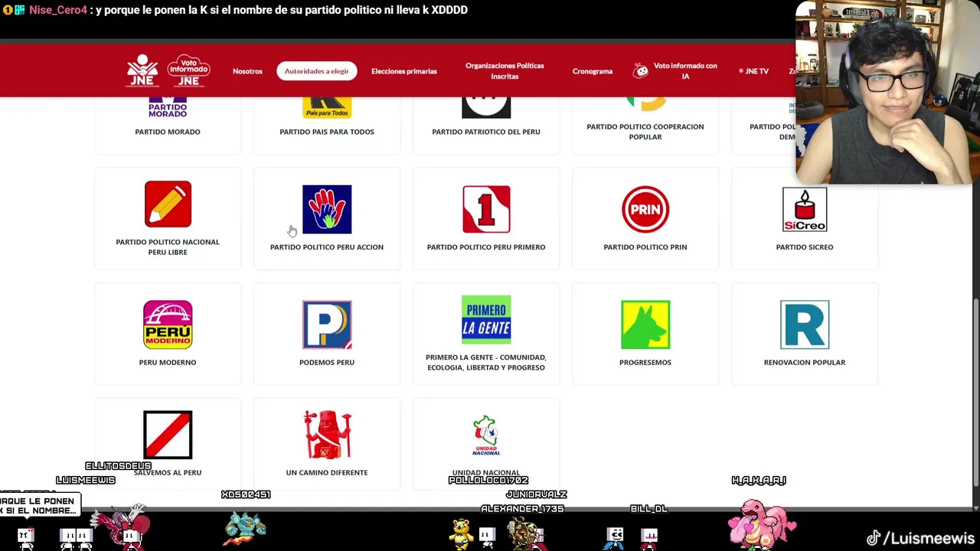Viewport: 980px width, 551px height.
Task: Open the Voto Informado JNE logo
Action: (x=188, y=70)
